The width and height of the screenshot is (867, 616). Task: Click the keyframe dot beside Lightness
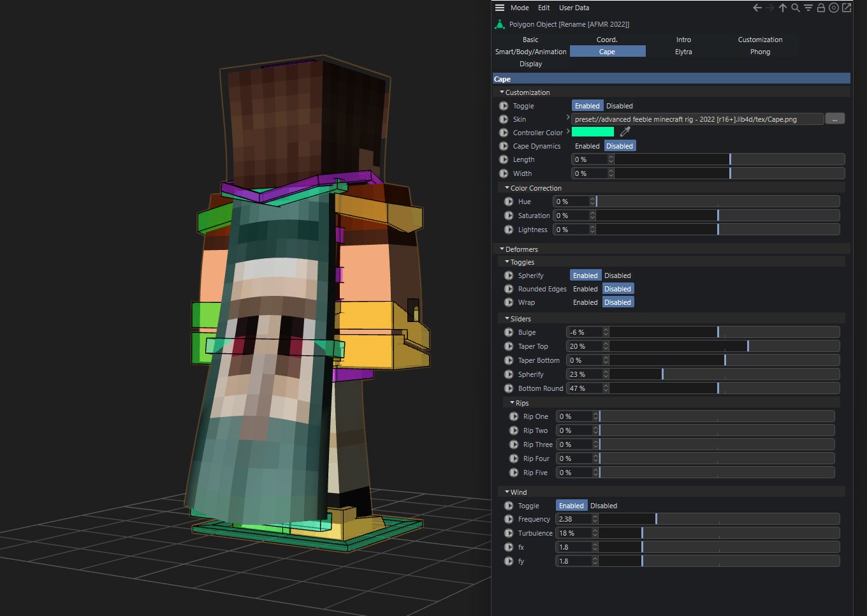coord(509,230)
